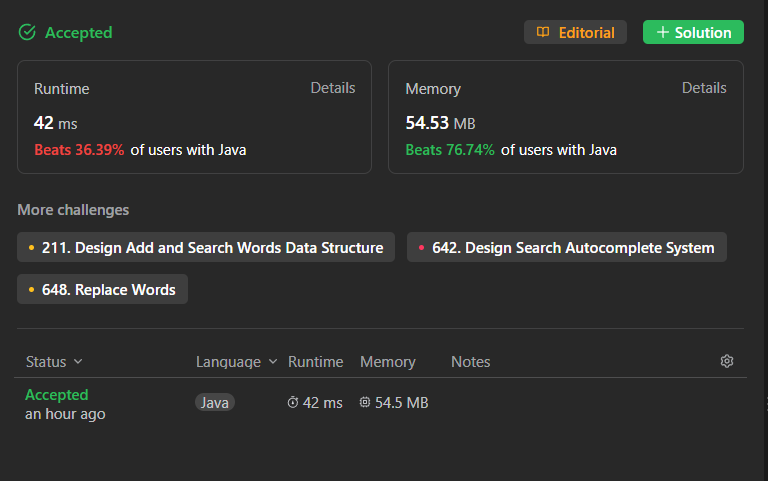
Task: Open the Accepted submission from an hour ago
Action: (57, 395)
